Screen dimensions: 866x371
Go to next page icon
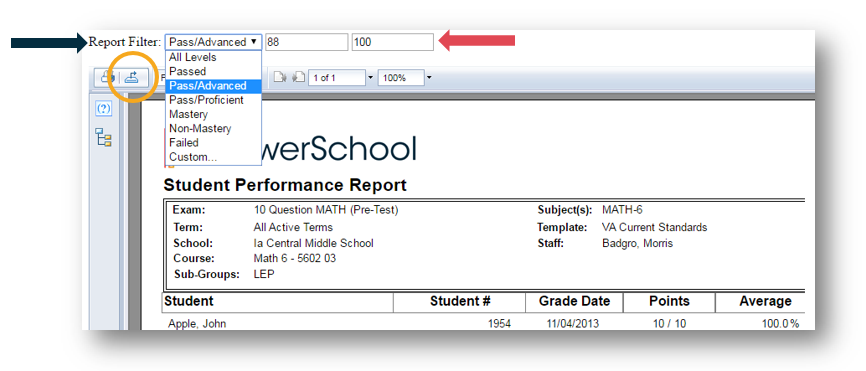pos(279,78)
